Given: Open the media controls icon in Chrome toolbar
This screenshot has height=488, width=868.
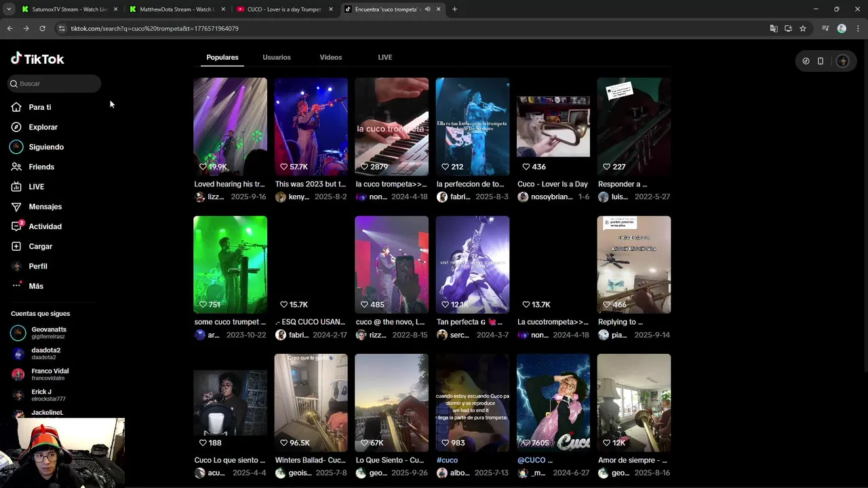Looking at the screenshot, I should pyautogui.click(x=825, y=28).
